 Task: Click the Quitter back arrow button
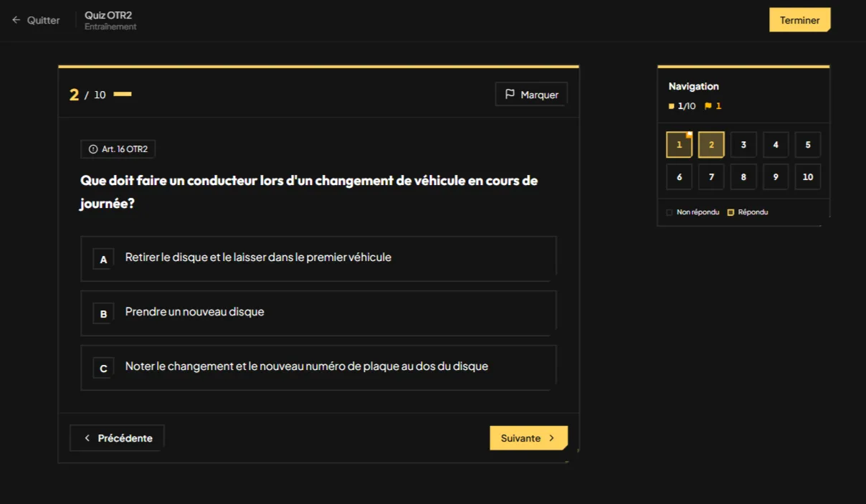(36, 20)
